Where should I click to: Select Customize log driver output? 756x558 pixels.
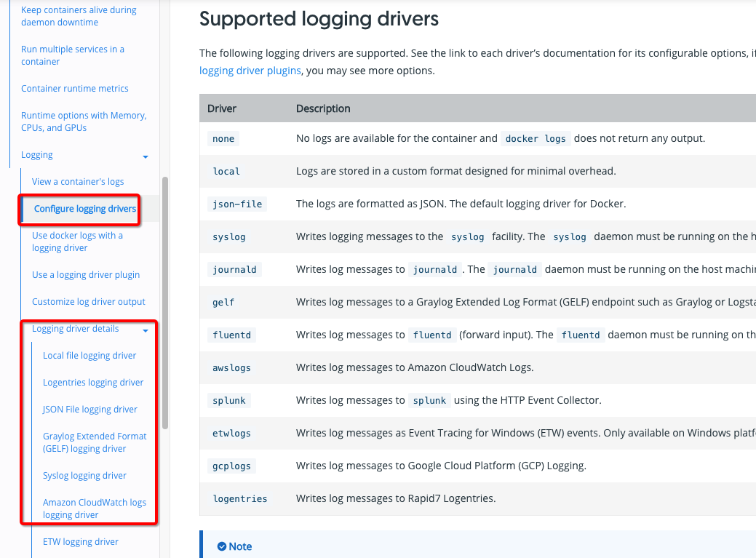pos(89,301)
